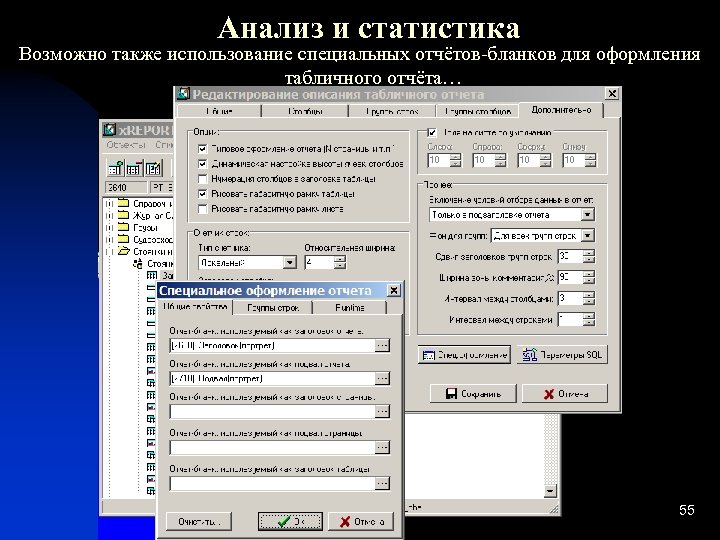The width and height of the screenshot is (720, 540).
Task: Click the Сохранить button
Action: (x=473, y=394)
